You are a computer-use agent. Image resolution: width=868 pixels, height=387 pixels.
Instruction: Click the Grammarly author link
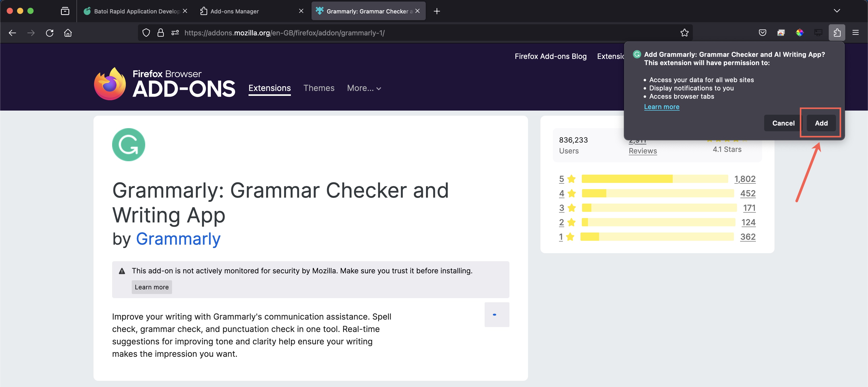178,239
